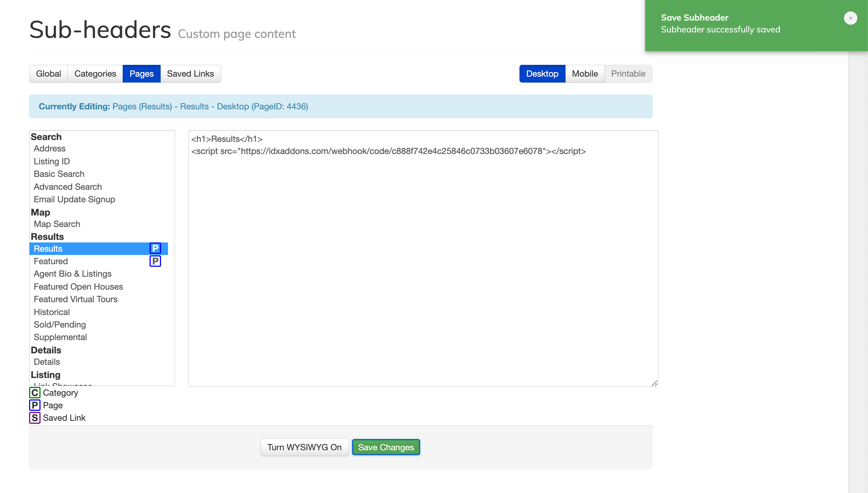The width and height of the screenshot is (868, 493).
Task: Go to Saved Links tab
Action: click(x=190, y=74)
